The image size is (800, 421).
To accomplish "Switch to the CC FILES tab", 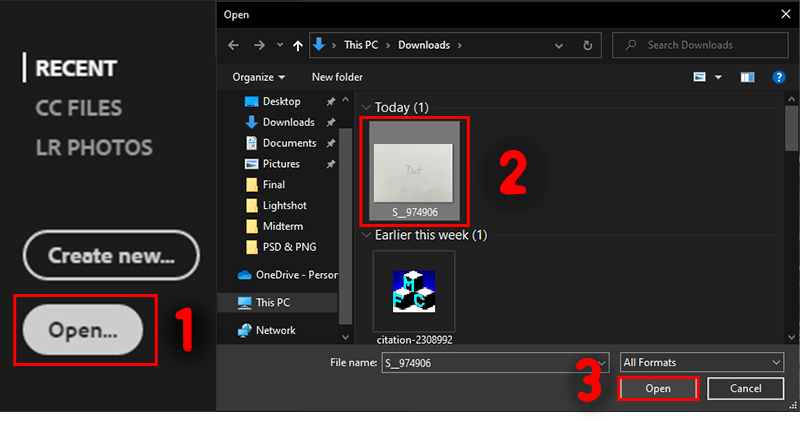I will pyautogui.click(x=79, y=108).
